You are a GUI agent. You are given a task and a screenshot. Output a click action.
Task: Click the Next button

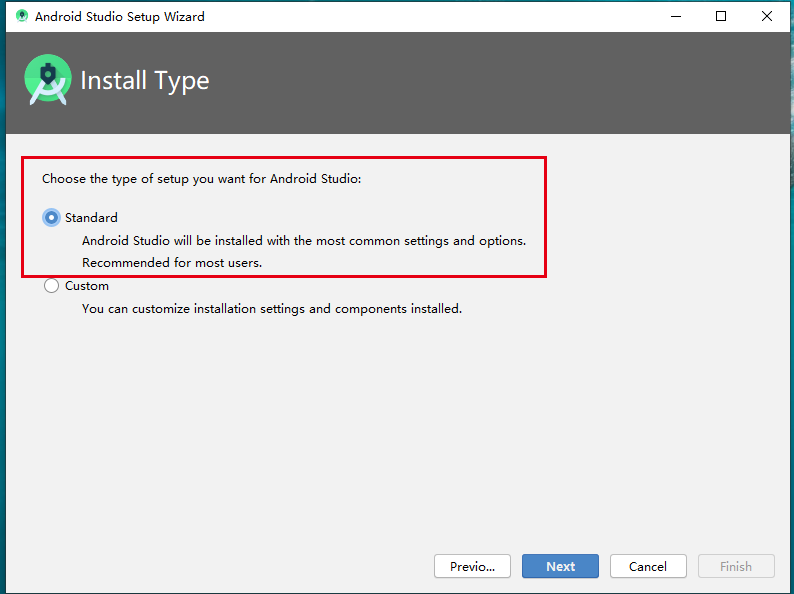point(560,566)
